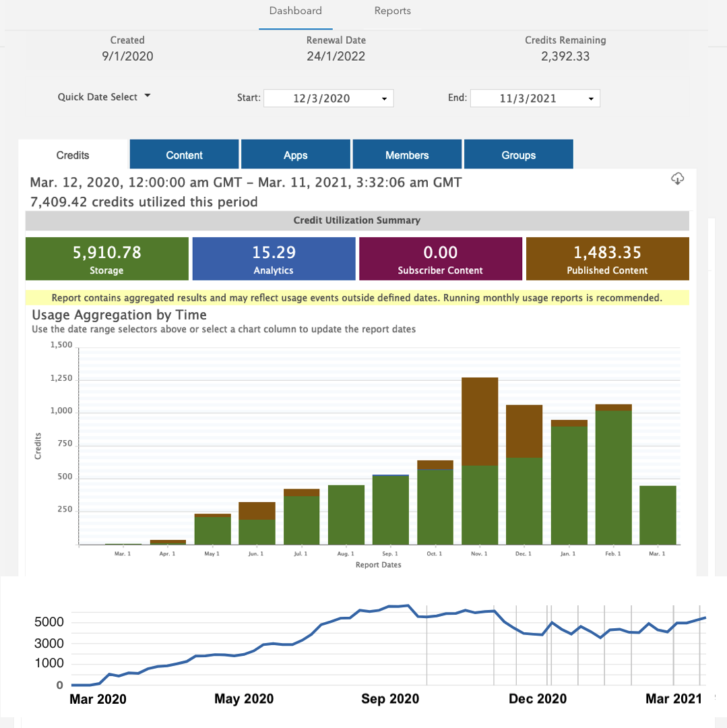Click the Credits tab
This screenshot has height=728, width=727.
tap(72, 154)
